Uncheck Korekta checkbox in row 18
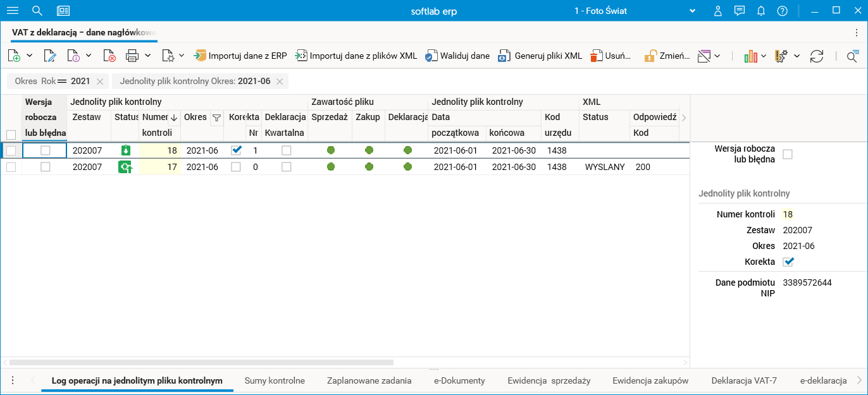This screenshot has width=868, height=395. click(236, 150)
